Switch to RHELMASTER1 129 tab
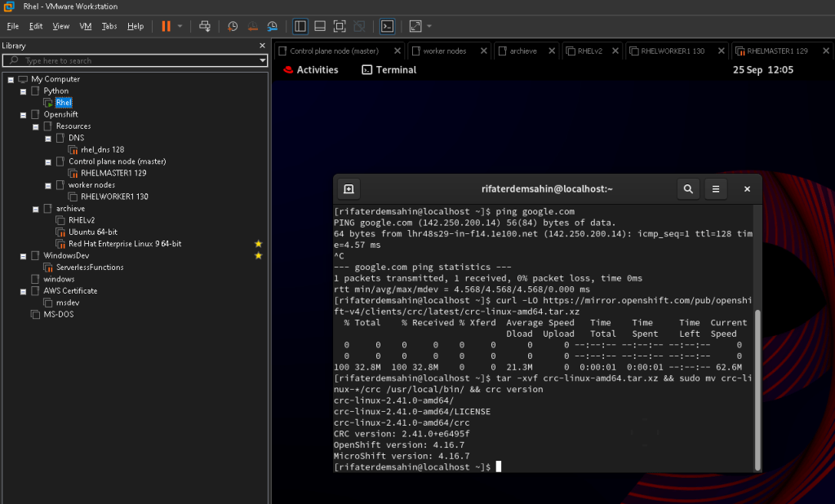Viewport: 835px width, 504px height. [x=777, y=51]
